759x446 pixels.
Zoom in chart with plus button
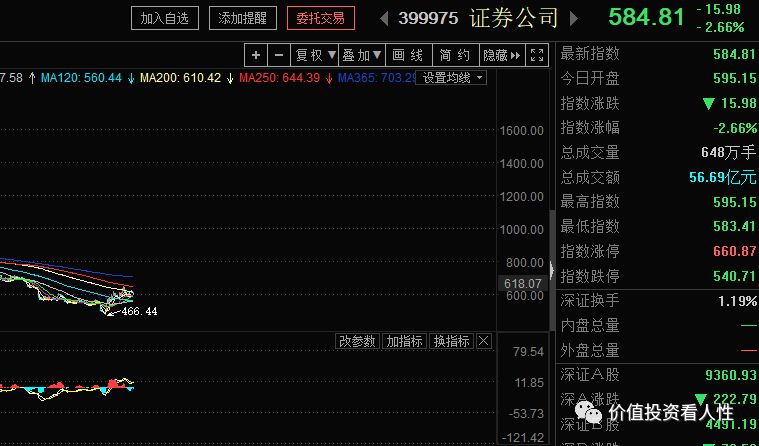256,55
